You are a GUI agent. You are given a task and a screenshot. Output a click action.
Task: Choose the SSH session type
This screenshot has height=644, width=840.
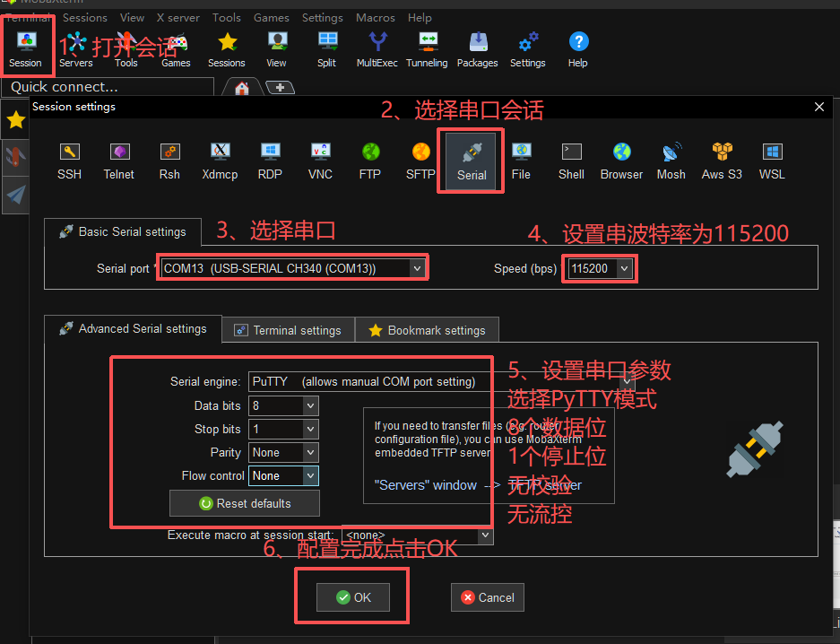70,161
